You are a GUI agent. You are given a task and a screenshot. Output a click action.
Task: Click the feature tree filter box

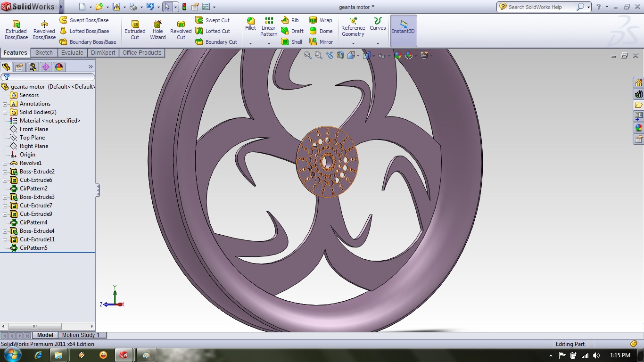tap(48, 77)
